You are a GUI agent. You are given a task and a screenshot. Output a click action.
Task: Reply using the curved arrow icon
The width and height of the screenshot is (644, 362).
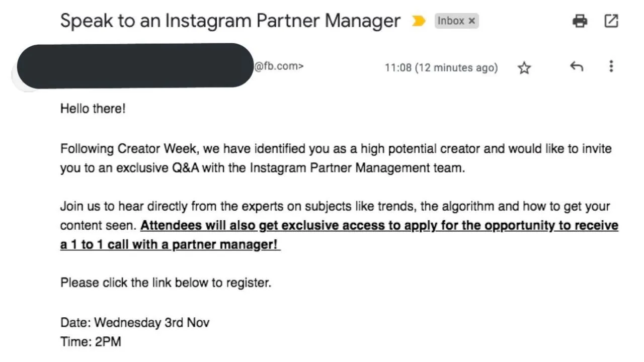[577, 66]
